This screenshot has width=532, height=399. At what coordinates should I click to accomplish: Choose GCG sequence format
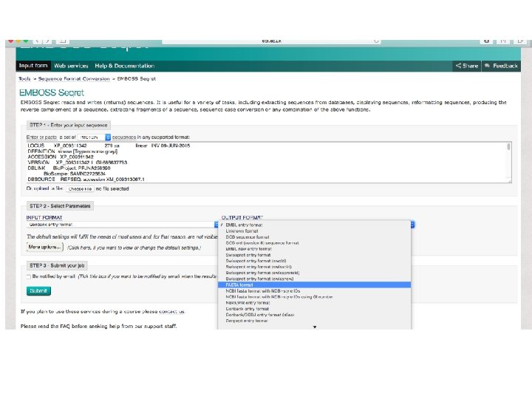coord(314,237)
